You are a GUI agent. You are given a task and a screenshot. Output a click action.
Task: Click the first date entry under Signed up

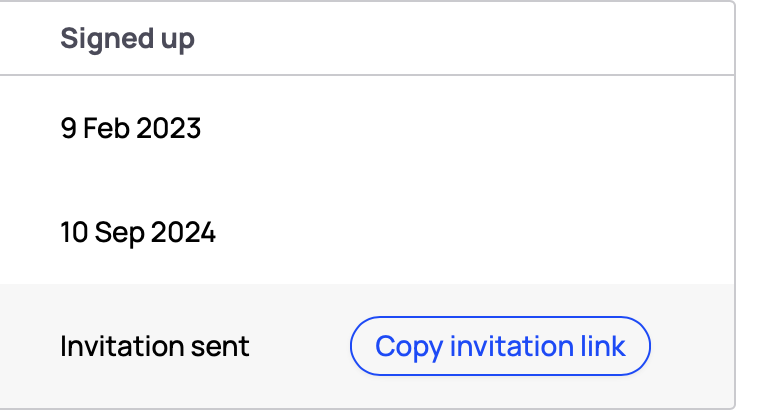[131, 129]
